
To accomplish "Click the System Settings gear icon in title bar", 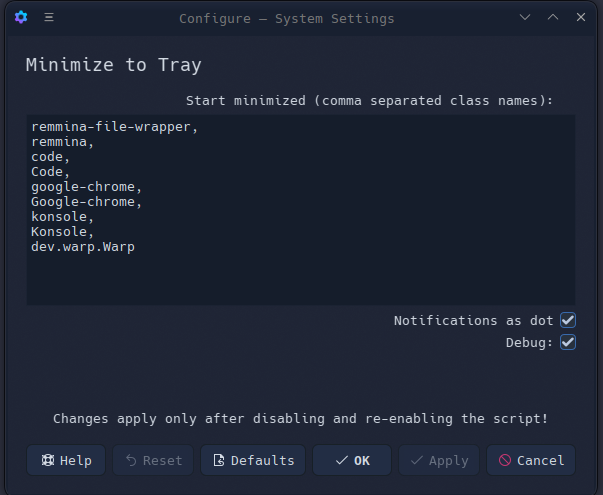I will (x=21, y=17).
